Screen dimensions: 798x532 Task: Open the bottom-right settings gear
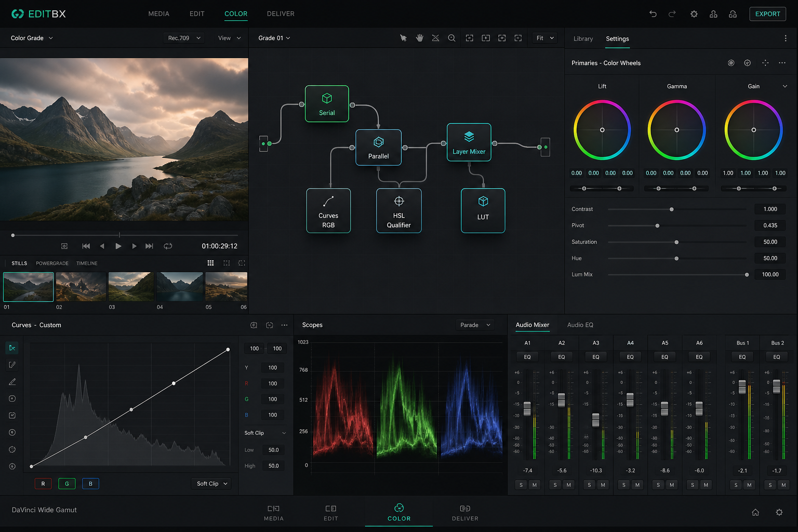click(x=779, y=512)
